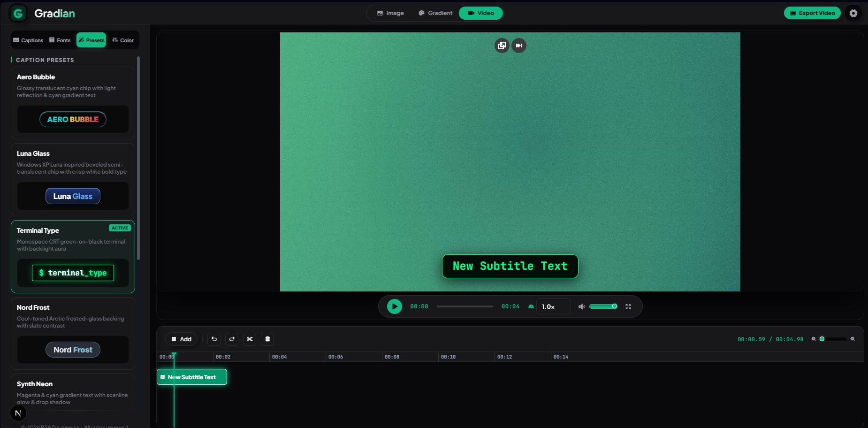Open the Fonts tab
Screen dimensions: 868x428
pyautogui.click(x=60, y=40)
